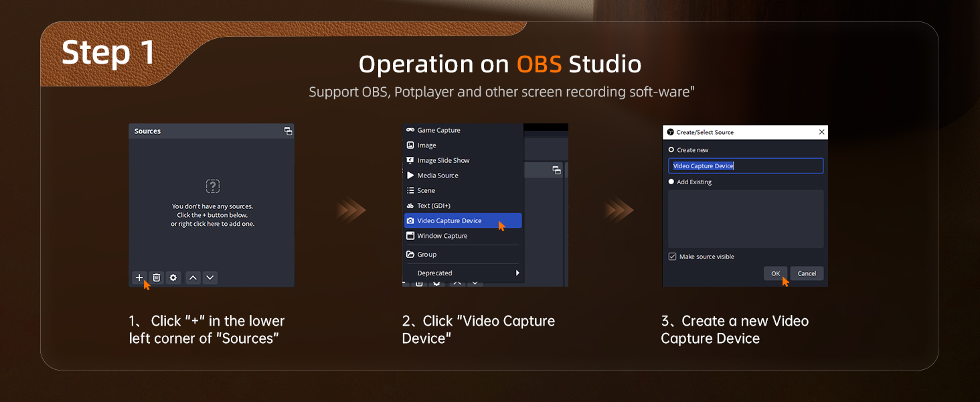Viewport: 980px width, 402px height.
Task: Select the Add Existing radio button
Action: point(671,182)
